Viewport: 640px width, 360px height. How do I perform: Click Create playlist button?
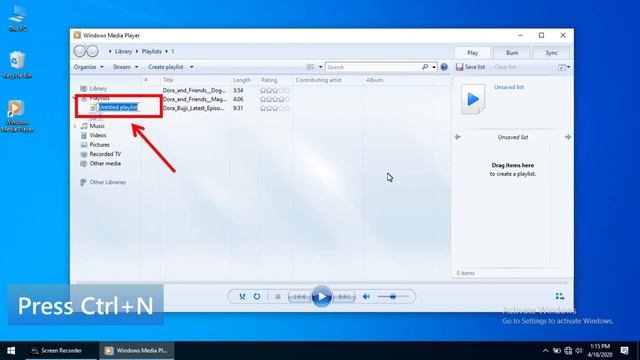click(166, 67)
